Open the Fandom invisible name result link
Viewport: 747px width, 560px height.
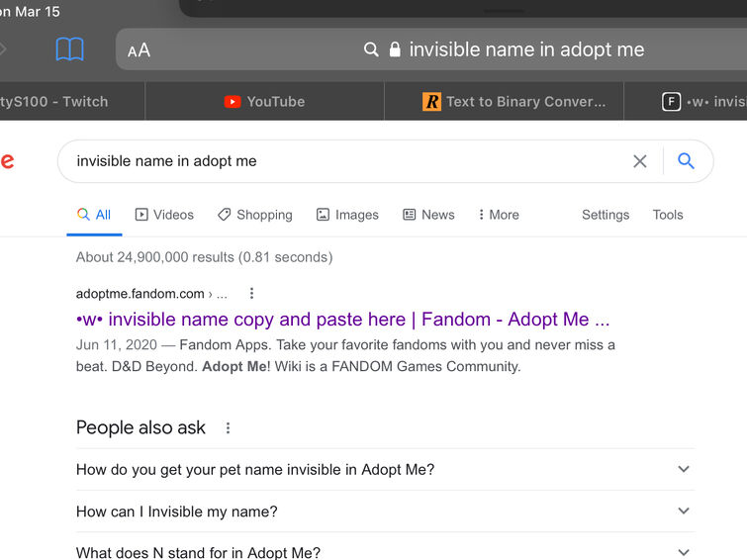point(342,320)
